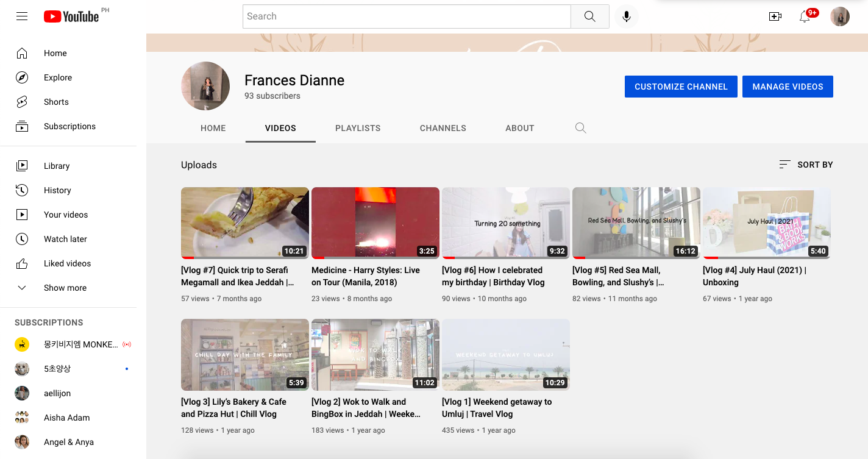Play the Lily's Bakery Chill Vlog thumbnail
Screen dimensions: 868x459
click(x=245, y=355)
